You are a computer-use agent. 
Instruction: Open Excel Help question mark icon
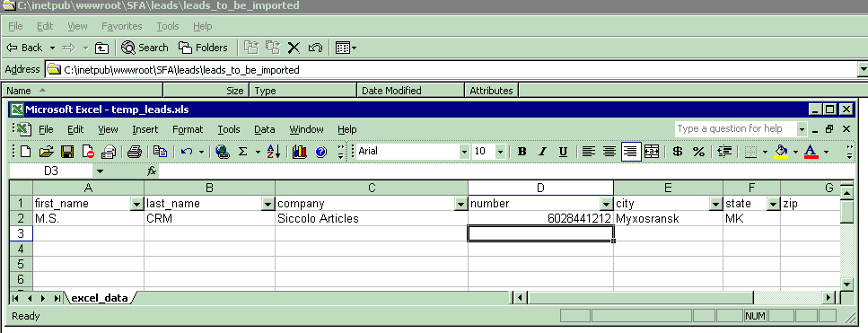pos(320,152)
